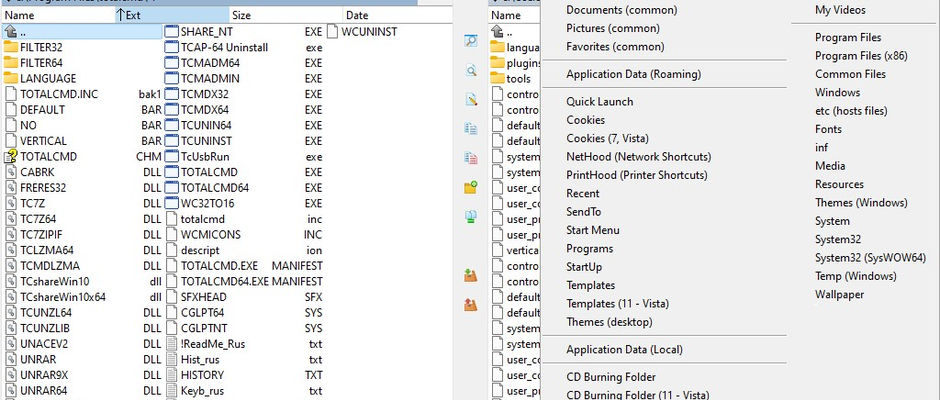Select StartUp menu entry
The height and width of the screenshot is (400, 940).
(584, 267)
